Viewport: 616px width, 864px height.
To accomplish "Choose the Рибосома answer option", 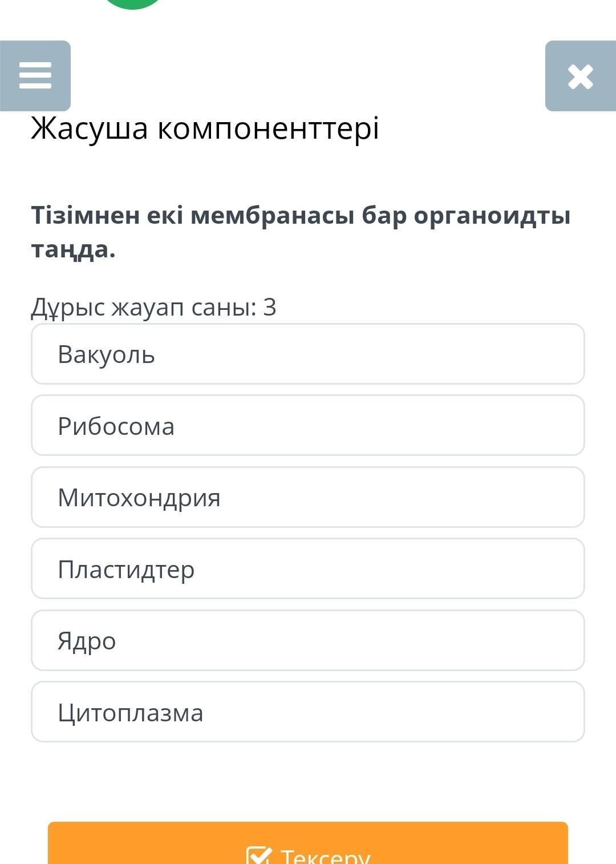I will [x=308, y=426].
